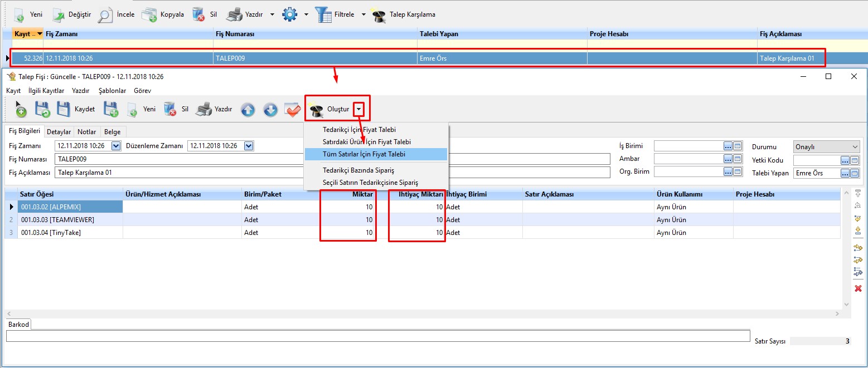
Task: Select Tüm Satırlar İçin Fiyat Talebi
Action: [363, 154]
